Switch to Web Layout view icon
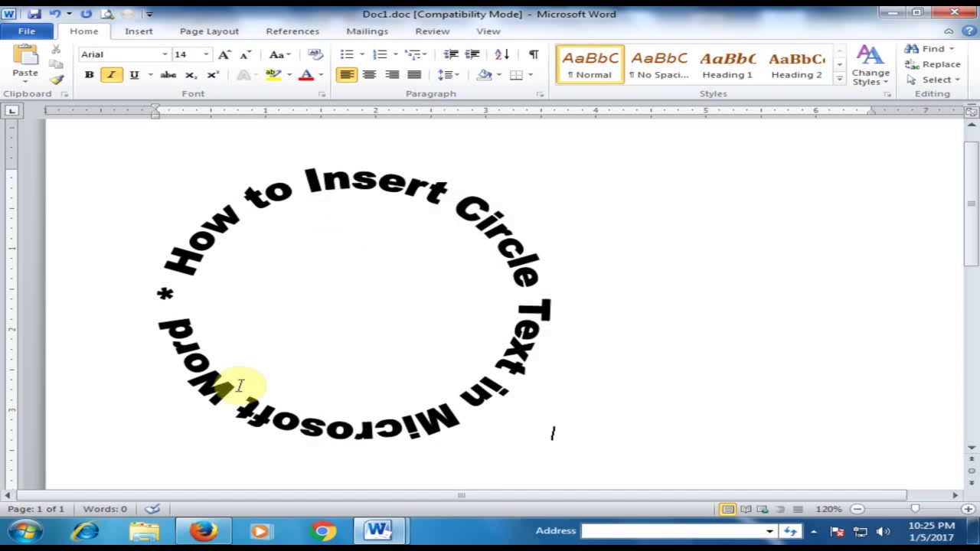Viewport: 980px width, 551px height. (x=763, y=510)
